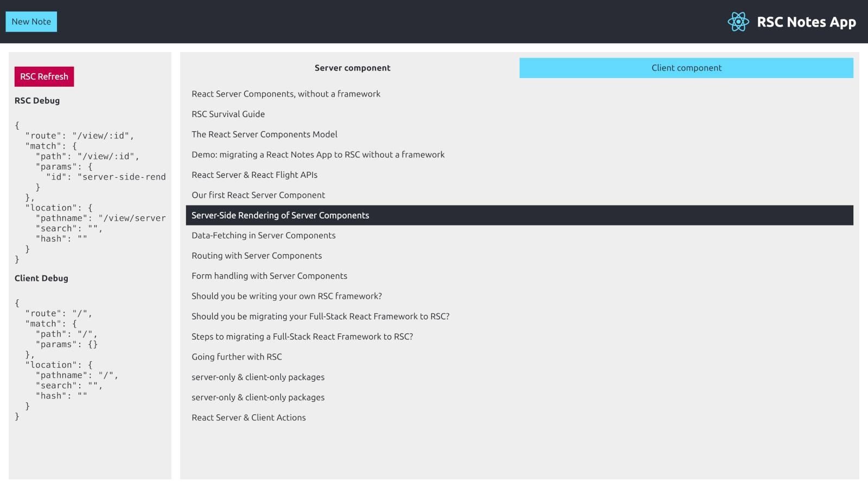Viewport: 868px width, 488px height.
Task: Select 'Steps to migrating a Full-Stack React Framework to RSC?'
Action: [302, 336]
